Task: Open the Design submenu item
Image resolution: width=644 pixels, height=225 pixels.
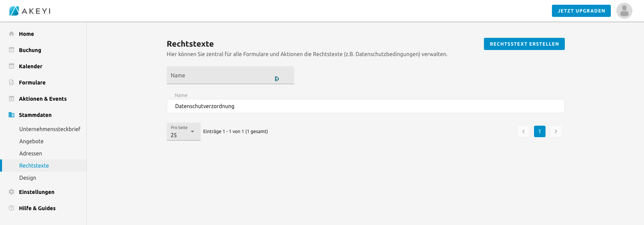Action: pos(28,178)
